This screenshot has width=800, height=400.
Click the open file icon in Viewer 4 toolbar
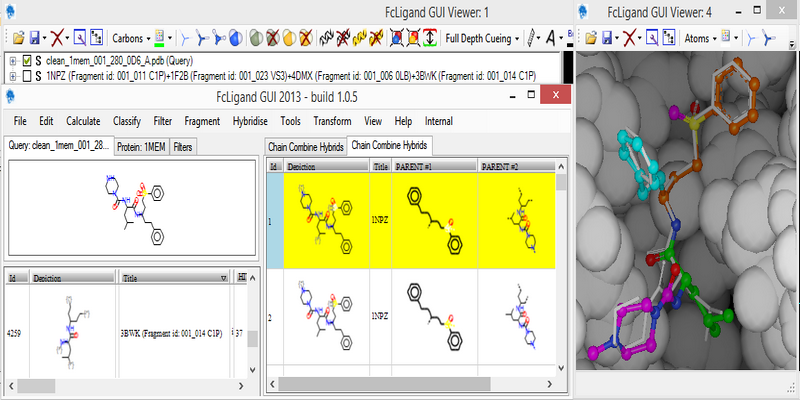click(x=591, y=39)
